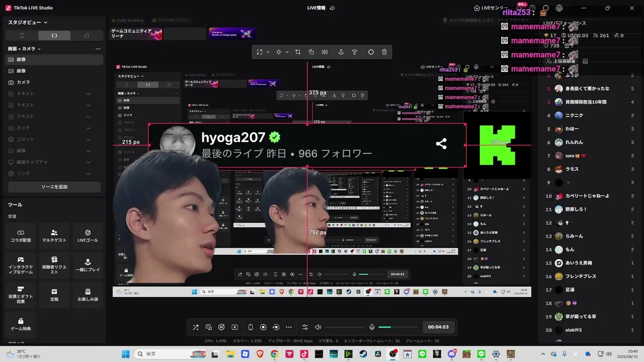Open scene options ellipsis menu
This screenshot has height=362, width=644.
[x=98, y=49]
